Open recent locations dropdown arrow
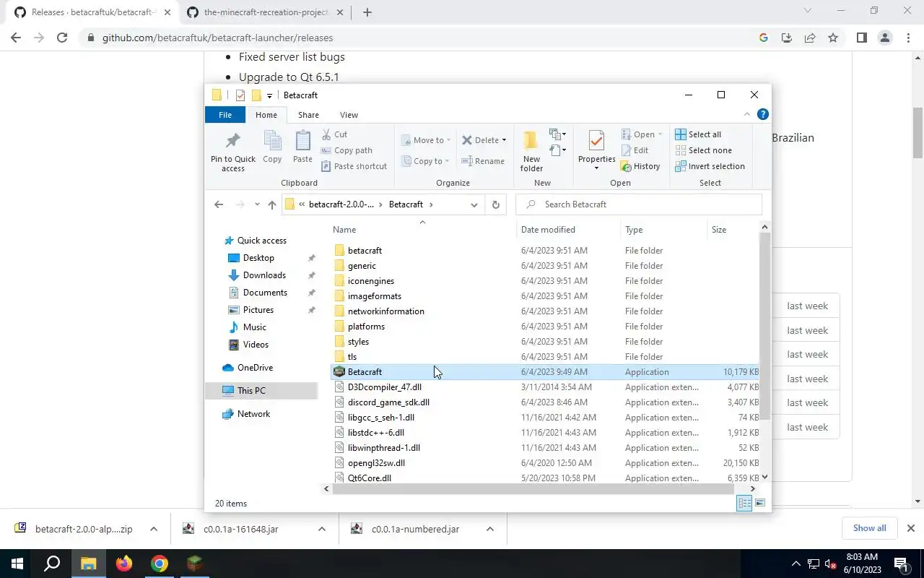 (x=257, y=204)
